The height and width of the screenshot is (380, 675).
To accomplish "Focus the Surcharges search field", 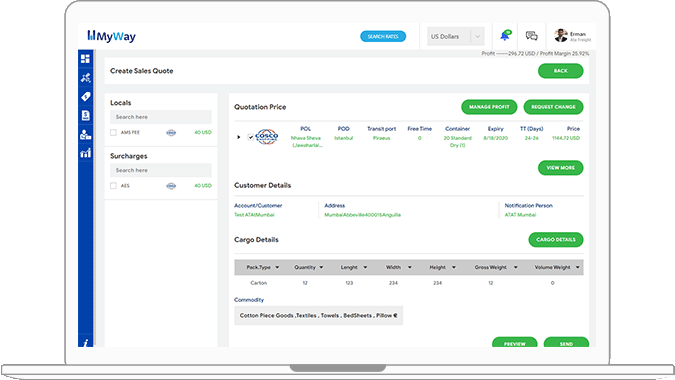I will 161,170.
